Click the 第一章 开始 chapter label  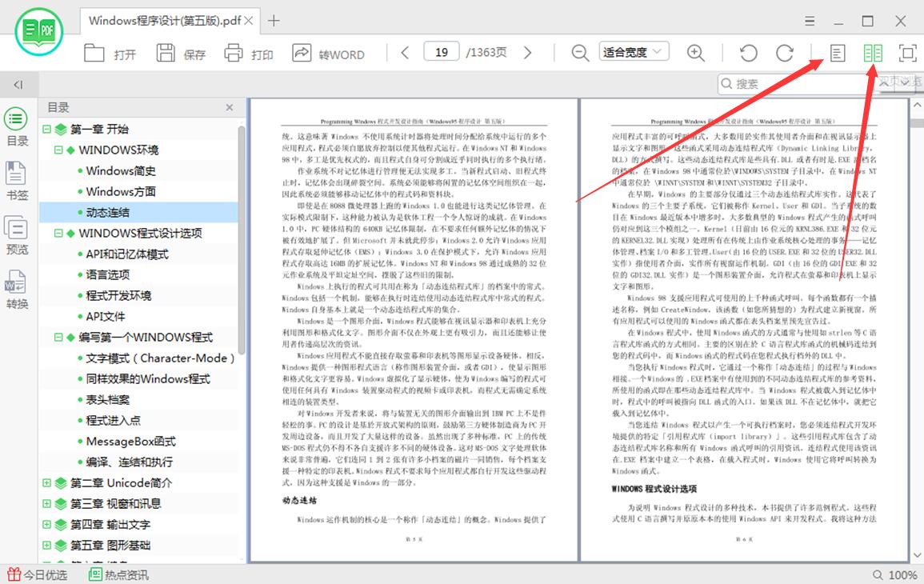pyautogui.click(x=99, y=129)
